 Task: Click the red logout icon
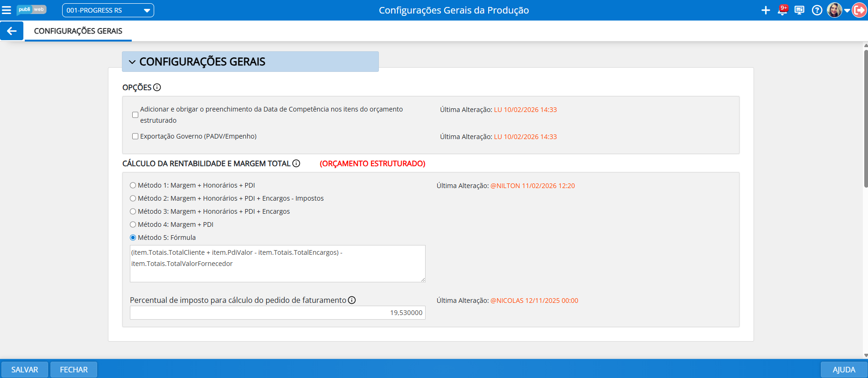coord(859,10)
